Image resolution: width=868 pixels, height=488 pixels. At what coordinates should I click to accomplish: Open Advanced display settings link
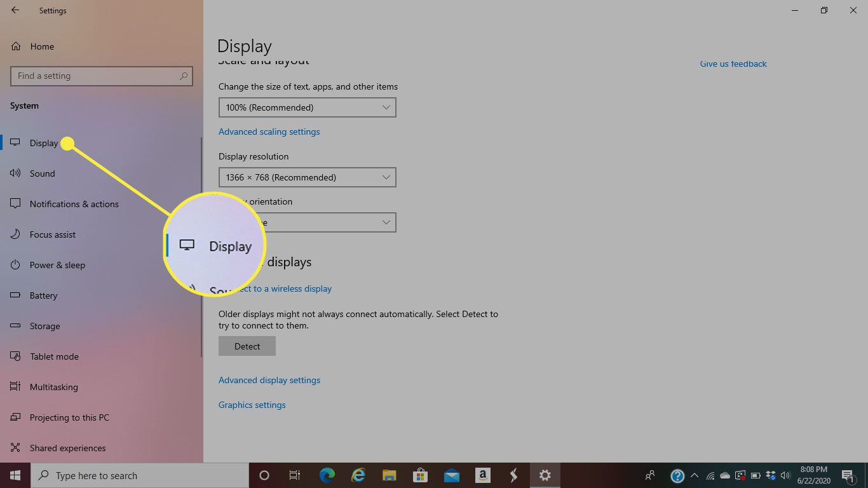(x=269, y=380)
